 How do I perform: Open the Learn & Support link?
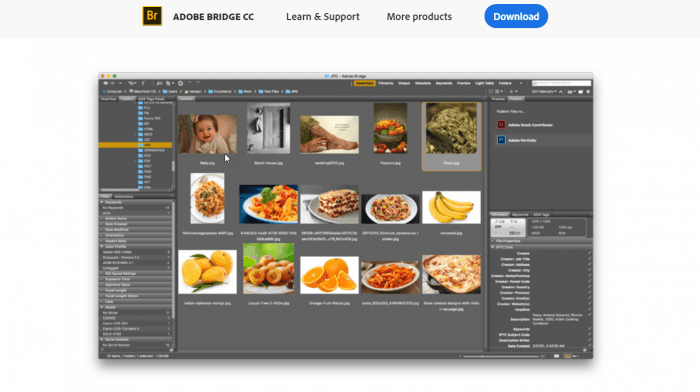click(322, 17)
